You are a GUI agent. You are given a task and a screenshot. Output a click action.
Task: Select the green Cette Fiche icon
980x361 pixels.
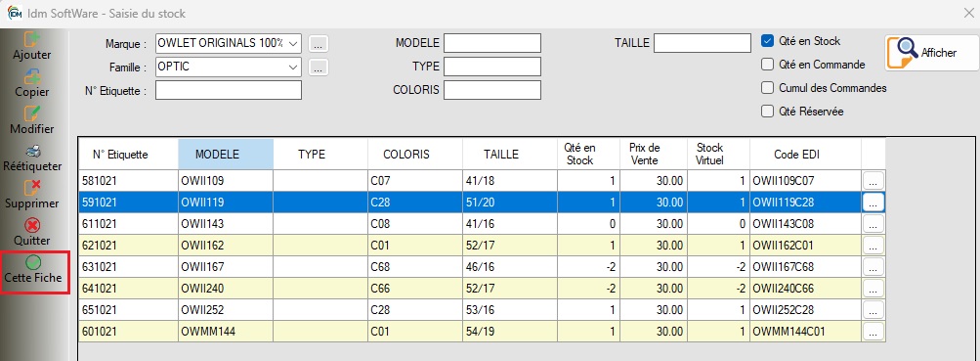(32, 262)
